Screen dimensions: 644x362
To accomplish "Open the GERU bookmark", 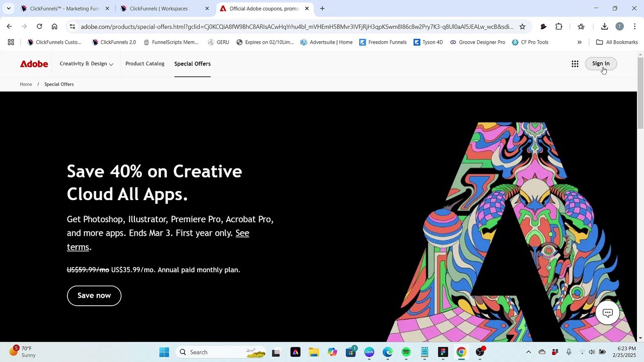I will coord(218,42).
